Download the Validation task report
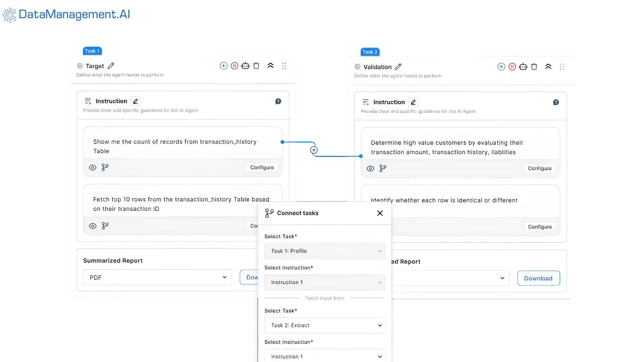This screenshot has width=644, height=362. (x=538, y=278)
